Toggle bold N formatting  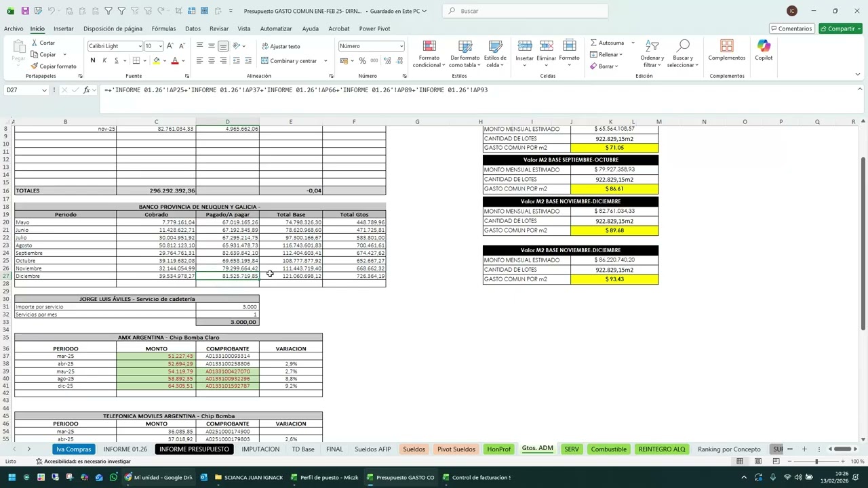click(93, 60)
